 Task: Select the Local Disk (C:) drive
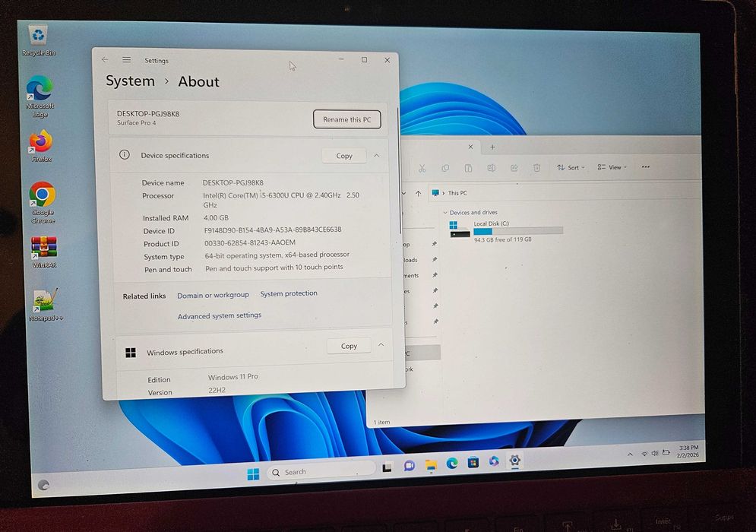point(505,231)
